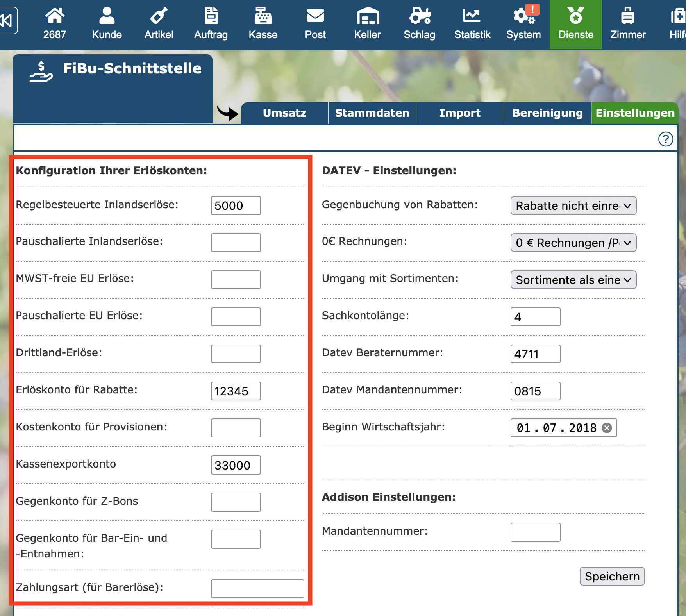Screen dimensions: 686x616
Task: Click the help question mark icon
Action: 665,139
